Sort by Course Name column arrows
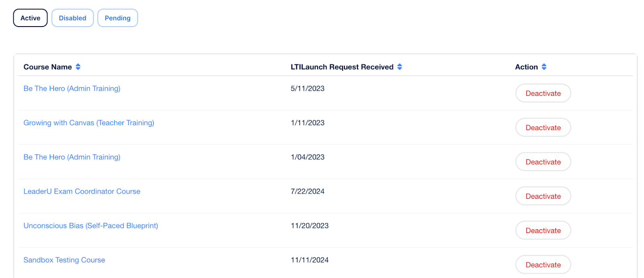The width and height of the screenshot is (644, 278). coord(78,67)
